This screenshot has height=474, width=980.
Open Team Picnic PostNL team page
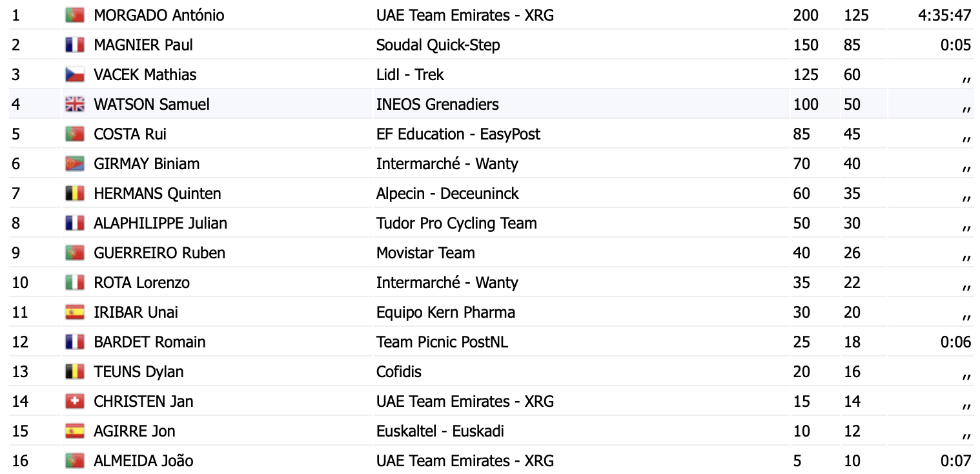[442, 342]
